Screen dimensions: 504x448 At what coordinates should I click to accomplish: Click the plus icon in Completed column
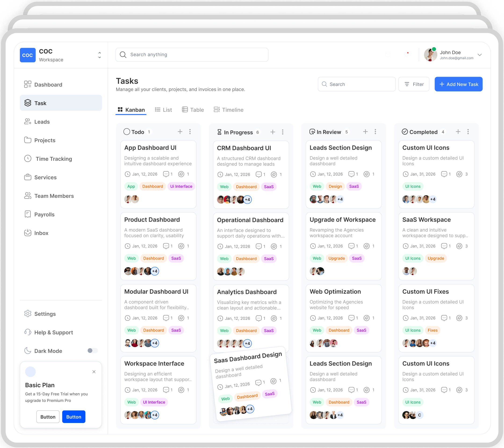tap(458, 132)
